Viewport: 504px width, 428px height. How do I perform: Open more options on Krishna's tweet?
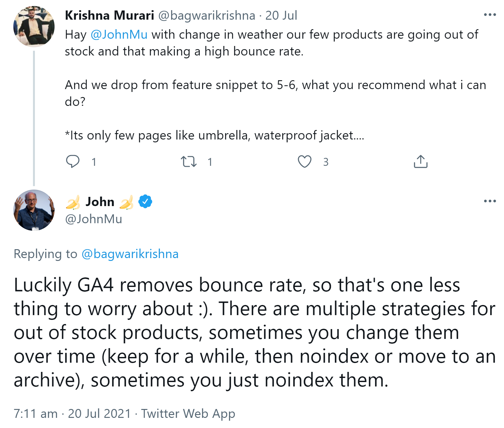pyautogui.click(x=490, y=15)
